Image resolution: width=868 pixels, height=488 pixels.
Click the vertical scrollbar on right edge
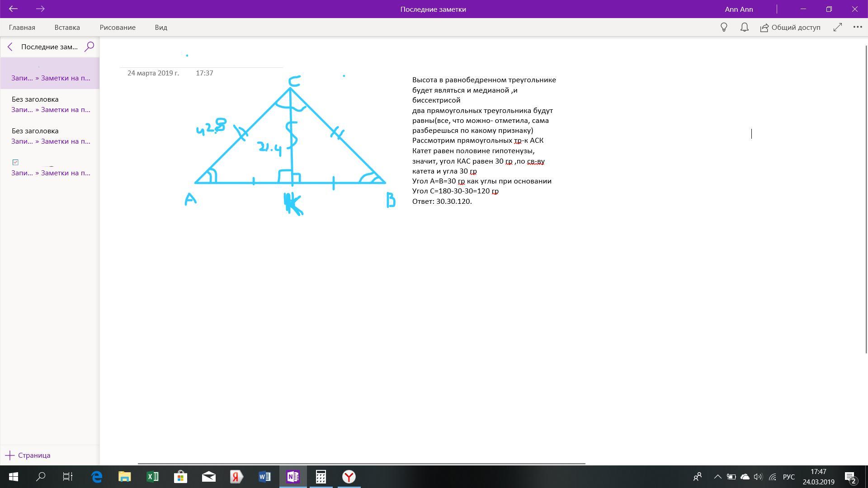pos(866,199)
